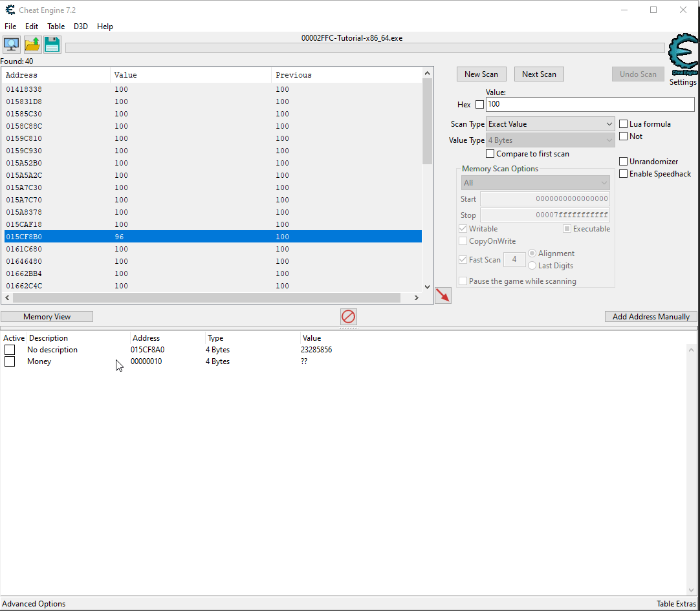Open the Value Type dropdown
Screen dimensions: 700x611
pyautogui.click(x=551, y=140)
